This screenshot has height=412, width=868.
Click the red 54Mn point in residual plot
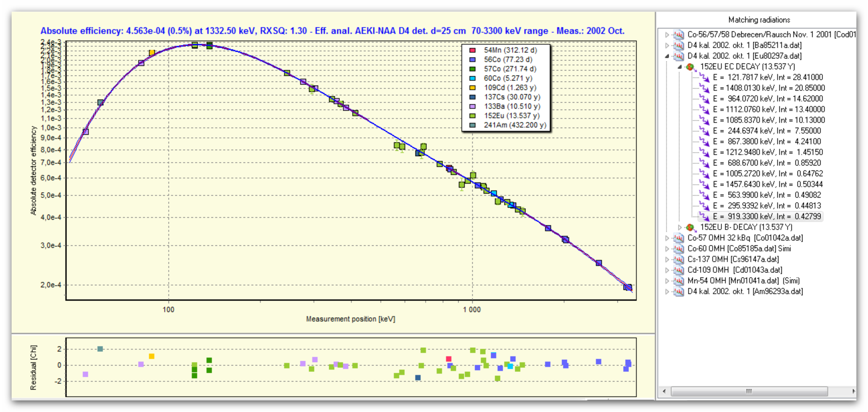(x=449, y=359)
